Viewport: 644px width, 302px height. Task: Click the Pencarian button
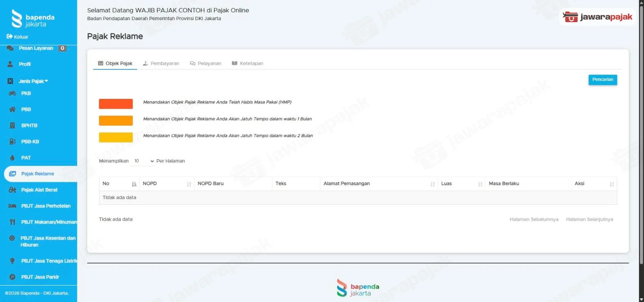click(x=603, y=80)
